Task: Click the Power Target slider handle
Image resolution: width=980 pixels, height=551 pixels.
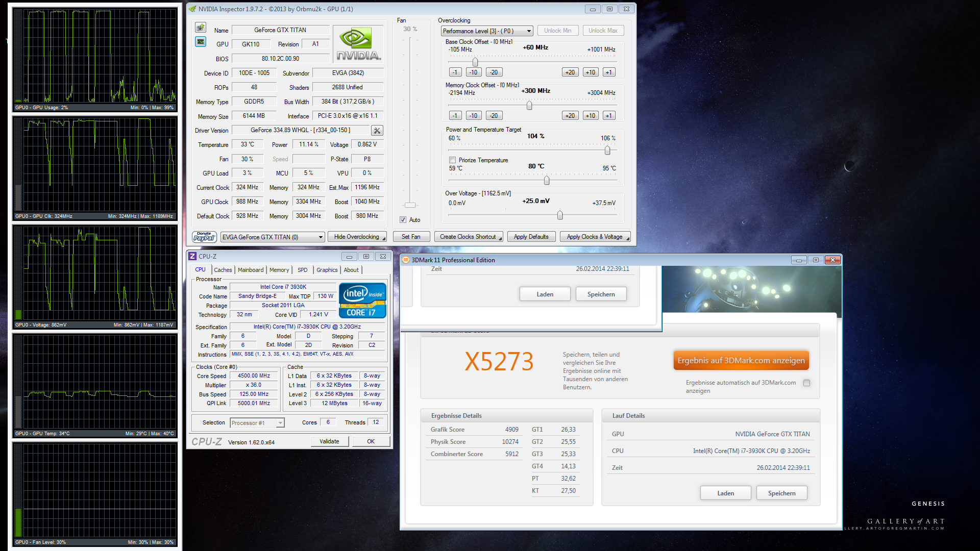Action: pyautogui.click(x=607, y=151)
